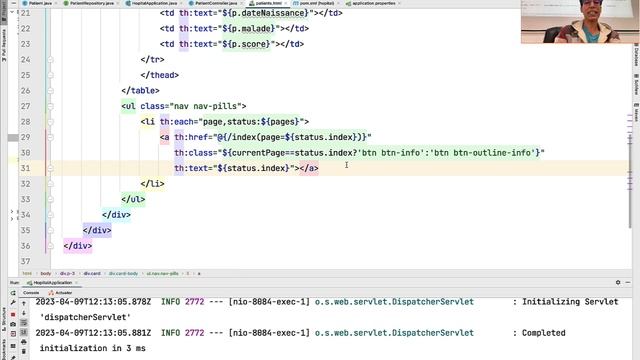Click the wrench settings icon in Run panel
The width and height of the screenshot is (640, 360).
click(13, 303)
